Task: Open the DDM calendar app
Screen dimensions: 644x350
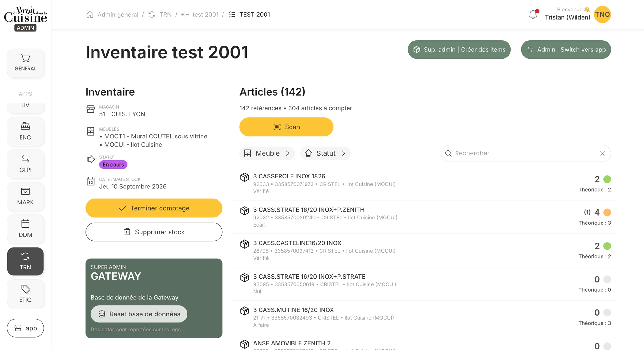Action: point(25,229)
